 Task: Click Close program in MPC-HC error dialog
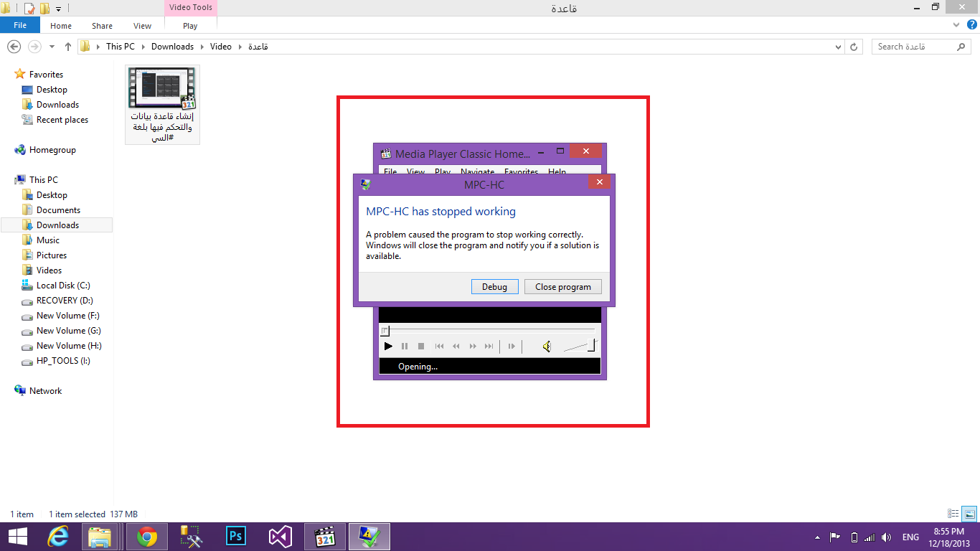pyautogui.click(x=563, y=286)
